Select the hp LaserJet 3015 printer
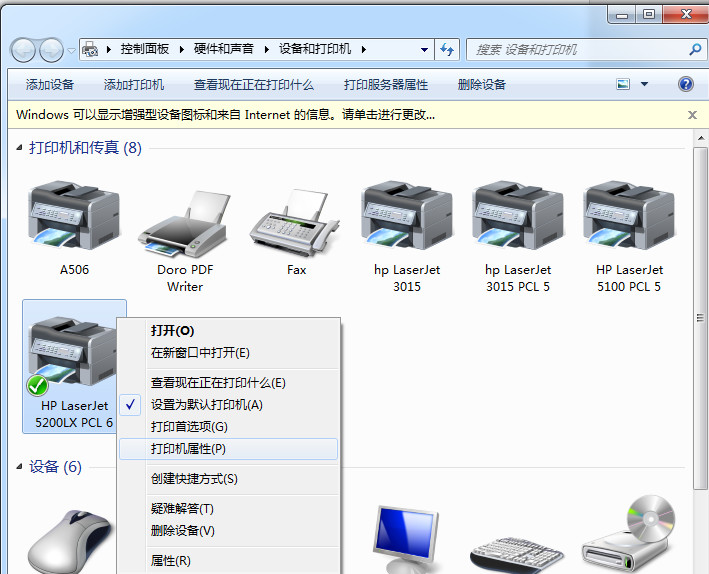The width and height of the screenshot is (709, 574). (x=407, y=215)
